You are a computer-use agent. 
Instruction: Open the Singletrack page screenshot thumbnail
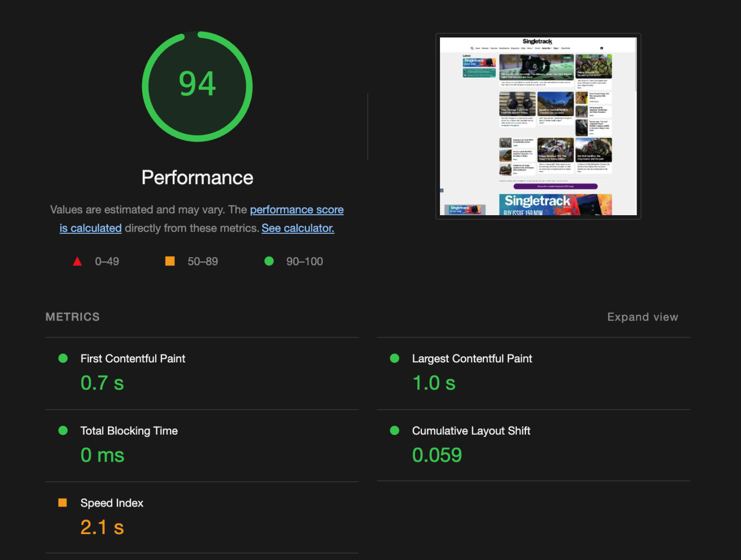(538, 126)
